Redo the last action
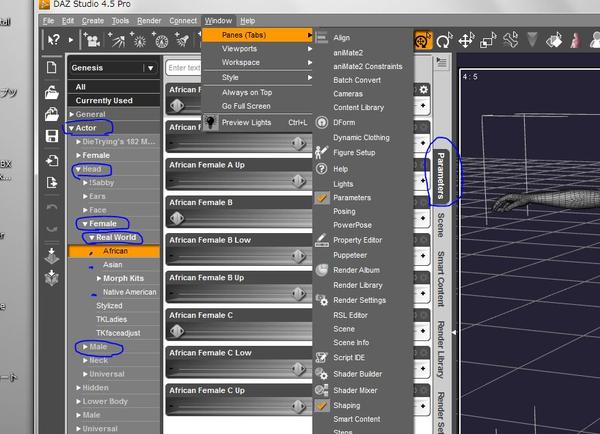 52,229
